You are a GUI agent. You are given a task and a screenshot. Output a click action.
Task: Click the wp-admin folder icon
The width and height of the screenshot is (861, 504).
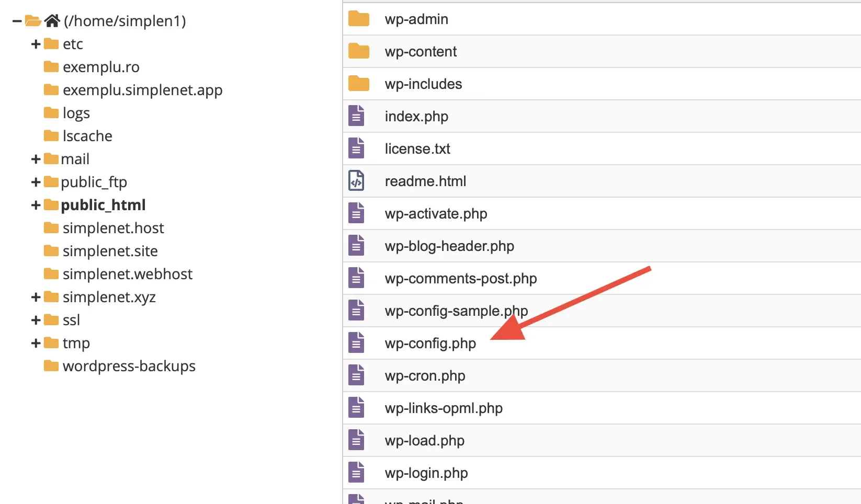click(x=359, y=19)
